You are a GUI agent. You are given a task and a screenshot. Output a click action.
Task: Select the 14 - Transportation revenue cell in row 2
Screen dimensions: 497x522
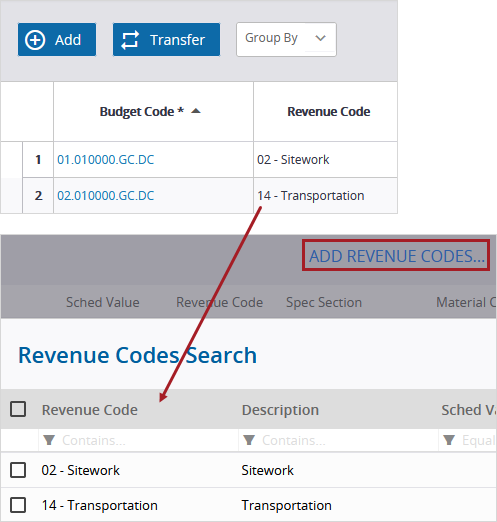(325, 196)
